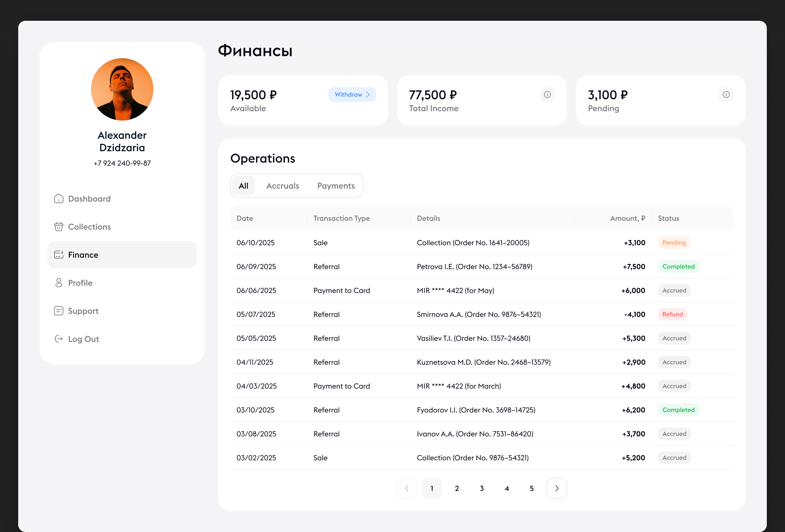Click the Log Out arrow icon

coord(58,338)
